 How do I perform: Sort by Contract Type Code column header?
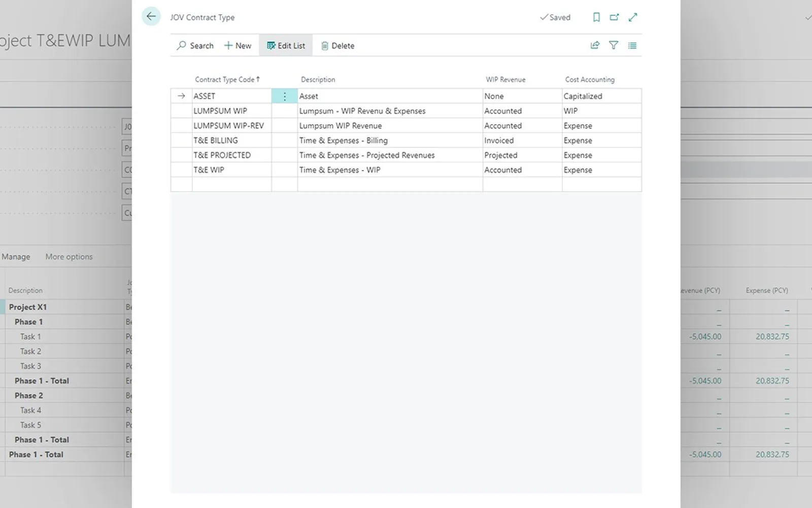click(227, 79)
